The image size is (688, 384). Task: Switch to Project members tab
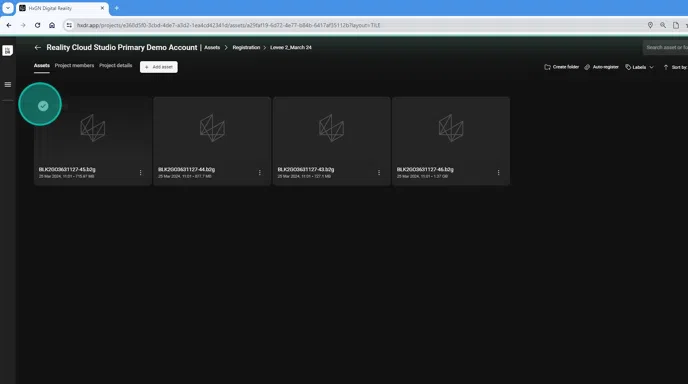[x=74, y=65]
